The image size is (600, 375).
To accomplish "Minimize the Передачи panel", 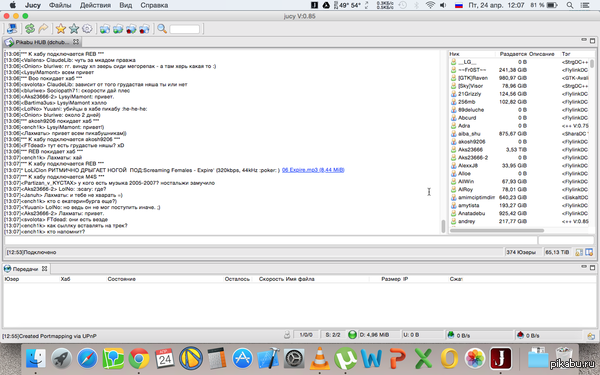I will (584, 267).
